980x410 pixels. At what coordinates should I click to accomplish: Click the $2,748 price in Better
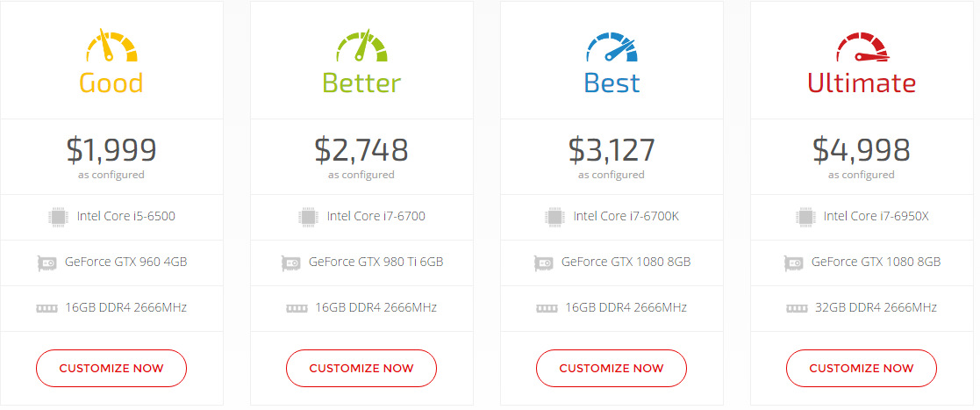(361, 150)
